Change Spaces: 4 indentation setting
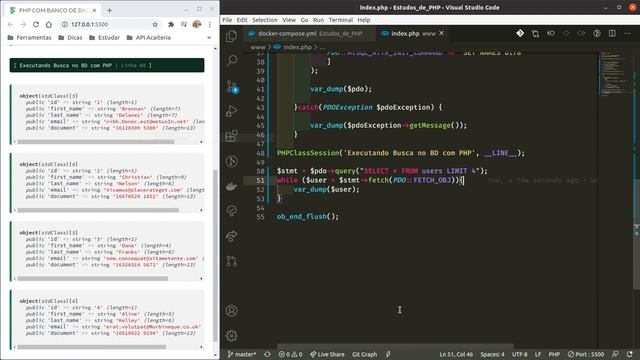The image size is (640, 360). [x=492, y=354]
